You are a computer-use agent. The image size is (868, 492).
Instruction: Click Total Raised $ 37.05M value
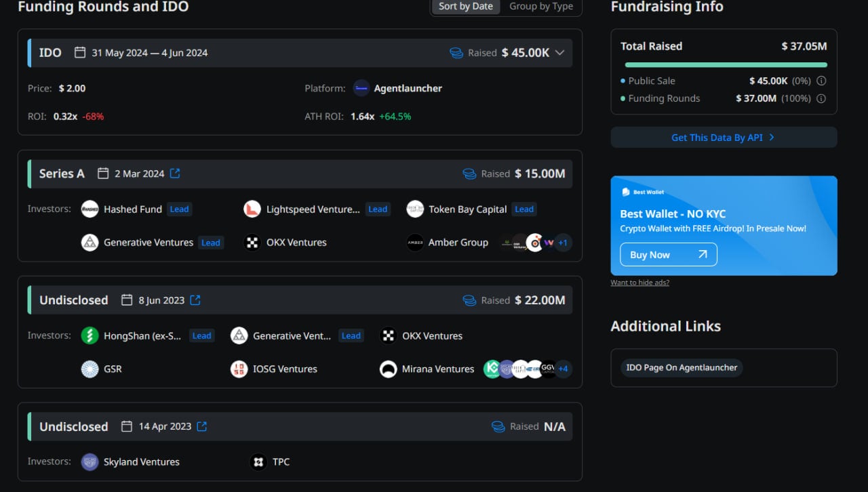point(804,46)
